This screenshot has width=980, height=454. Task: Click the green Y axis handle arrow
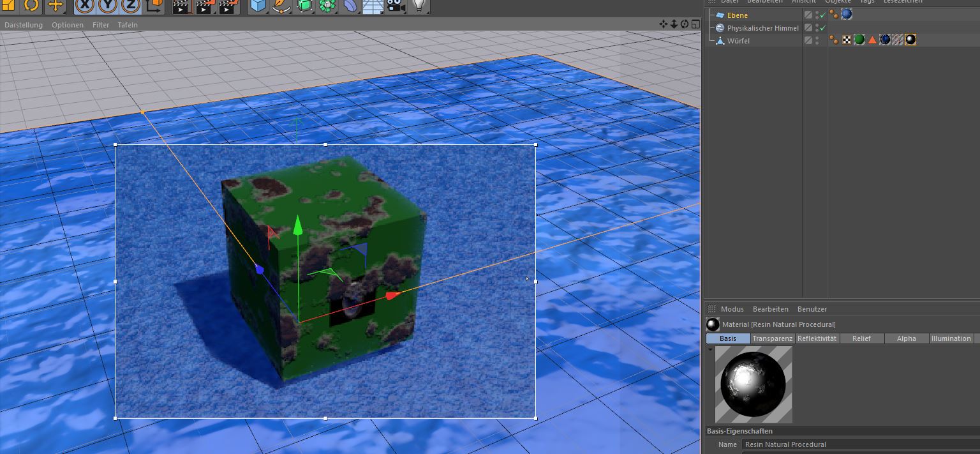coord(297,224)
